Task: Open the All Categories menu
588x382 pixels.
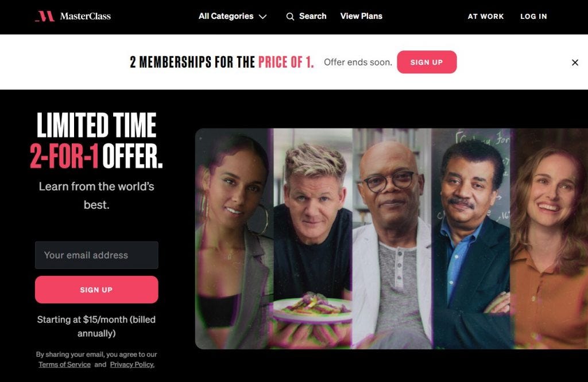Action: pos(233,16)
